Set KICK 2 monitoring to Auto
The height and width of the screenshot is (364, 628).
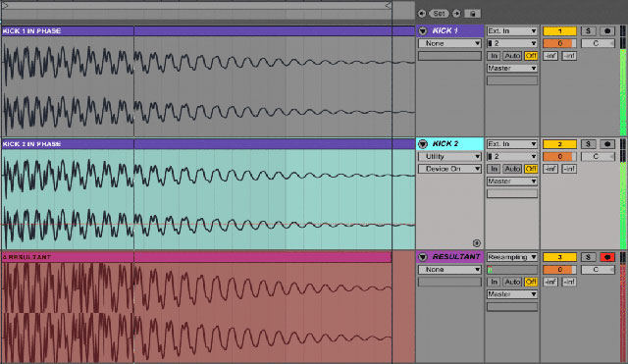512,169
